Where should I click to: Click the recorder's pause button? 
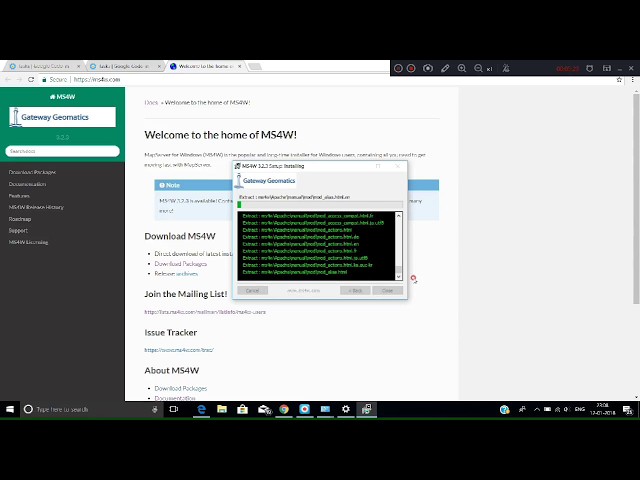[x=398, y=69]
